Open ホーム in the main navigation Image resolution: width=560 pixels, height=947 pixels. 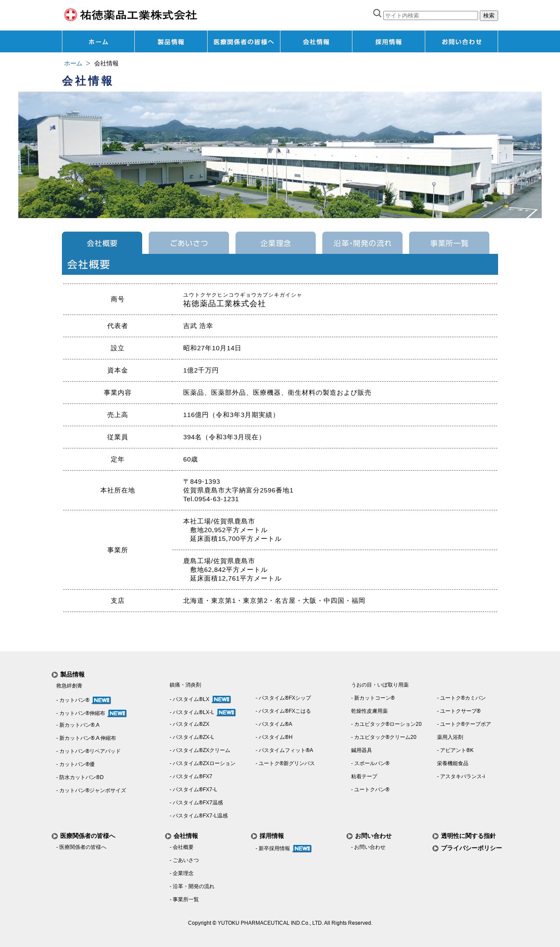point(98,41)
